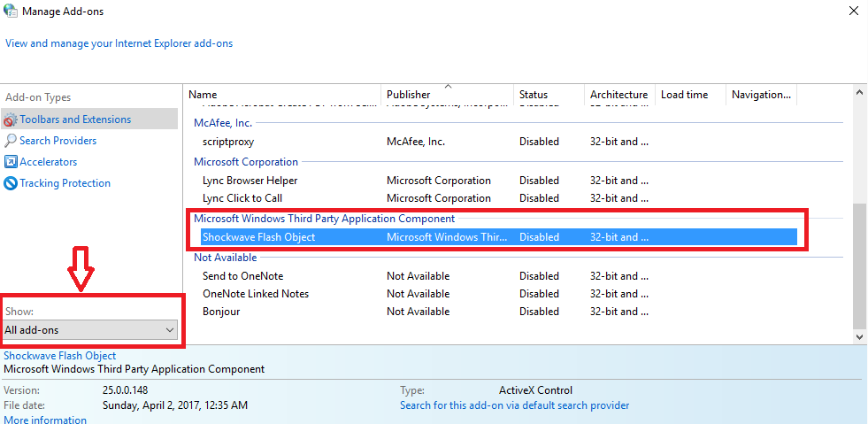Click Disabled status of Lync Browser Helper
Image resolution: width=868 pixels, height=424 pixels.
539,181
